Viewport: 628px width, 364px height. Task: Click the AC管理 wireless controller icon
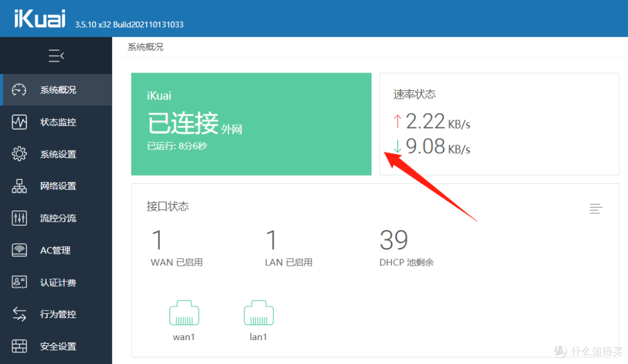click(x=19, y=249)
